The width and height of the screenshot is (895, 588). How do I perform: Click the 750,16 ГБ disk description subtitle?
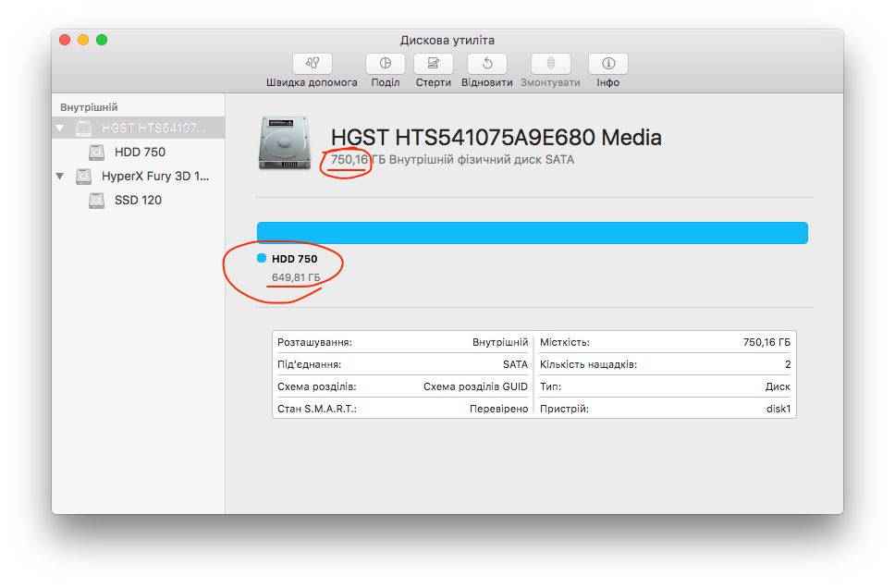click(x=453, y=159)
